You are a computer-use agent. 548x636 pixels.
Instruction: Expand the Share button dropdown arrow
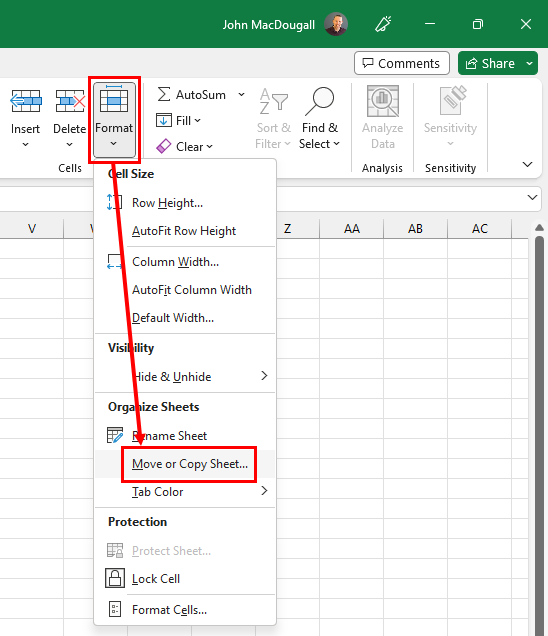pyautogui.click(x=529, y=63)
